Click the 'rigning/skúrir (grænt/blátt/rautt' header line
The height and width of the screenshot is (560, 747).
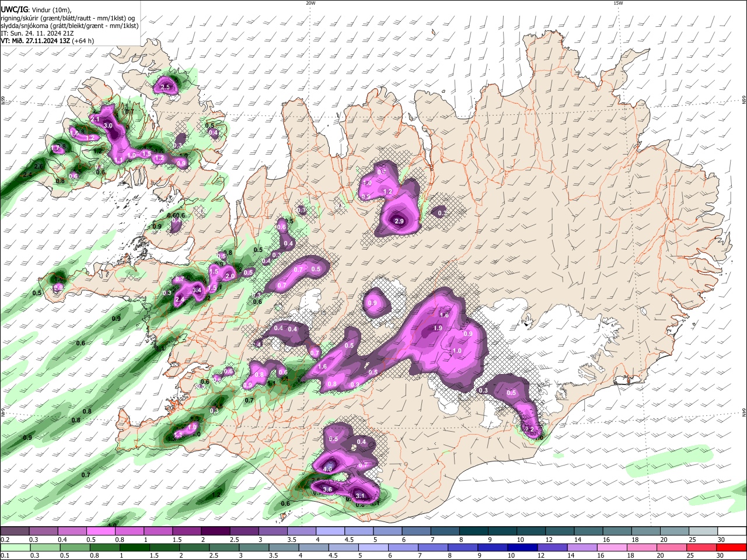click(68, 18)
